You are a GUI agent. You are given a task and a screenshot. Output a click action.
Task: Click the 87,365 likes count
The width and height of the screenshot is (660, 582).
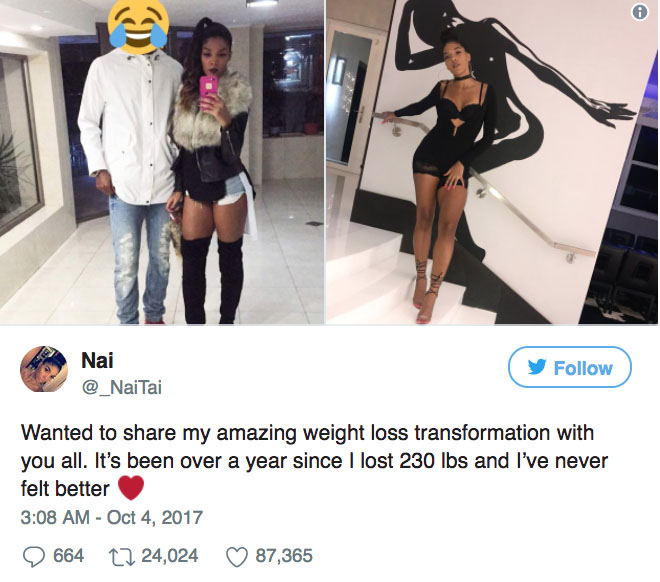pos(284,556)
